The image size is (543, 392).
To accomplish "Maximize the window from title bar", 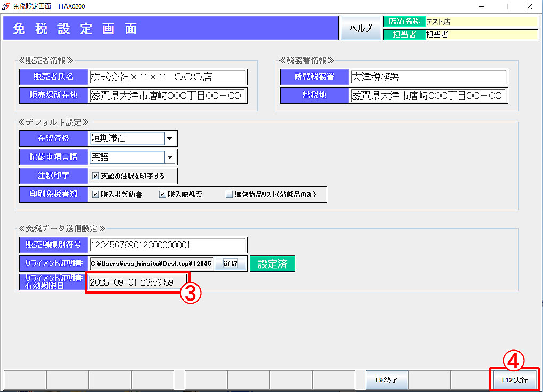I will pyautogui.click(x=505, y=6).
